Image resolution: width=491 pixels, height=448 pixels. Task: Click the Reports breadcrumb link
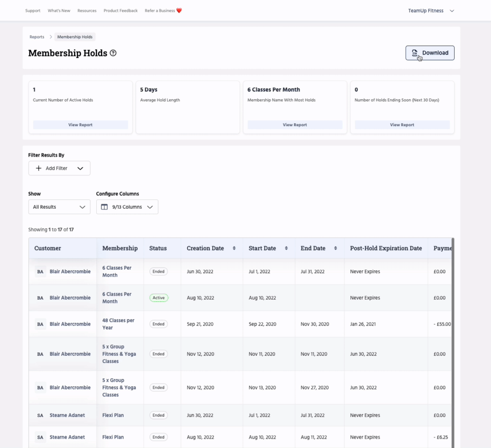[37, 36]
